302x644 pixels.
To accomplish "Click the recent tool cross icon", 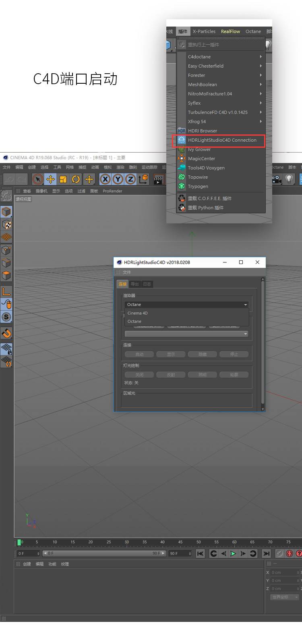I will [x=89, y=179].
